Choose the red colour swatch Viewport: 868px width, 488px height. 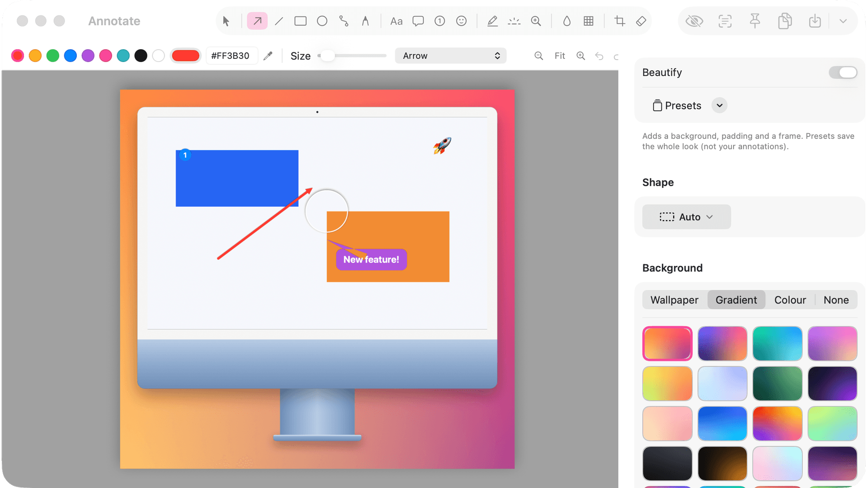[x=18, y=56]
